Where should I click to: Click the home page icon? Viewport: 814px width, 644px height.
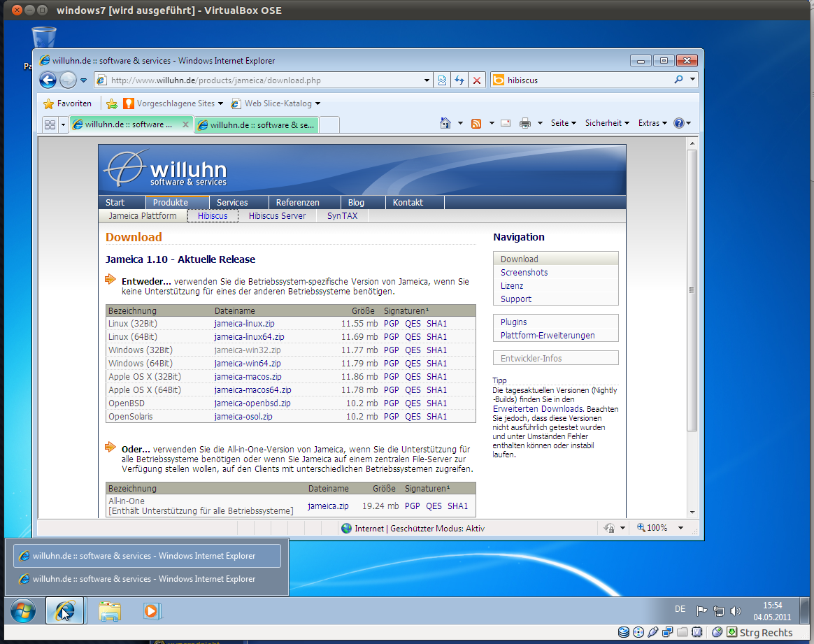coord(445,123)
